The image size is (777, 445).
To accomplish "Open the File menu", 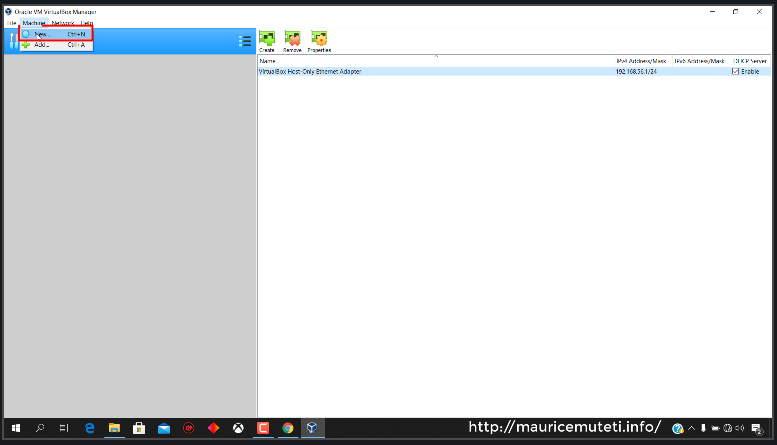I will [11, 22].
